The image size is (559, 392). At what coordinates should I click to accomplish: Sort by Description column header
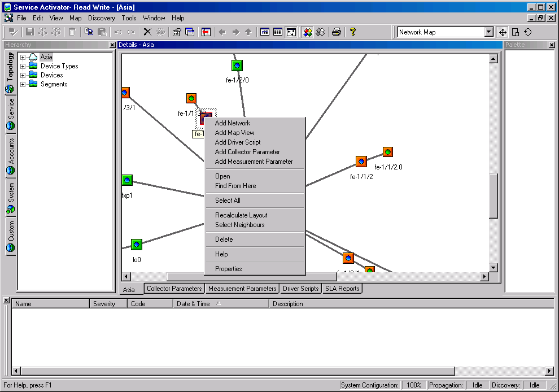coord(412,304)
